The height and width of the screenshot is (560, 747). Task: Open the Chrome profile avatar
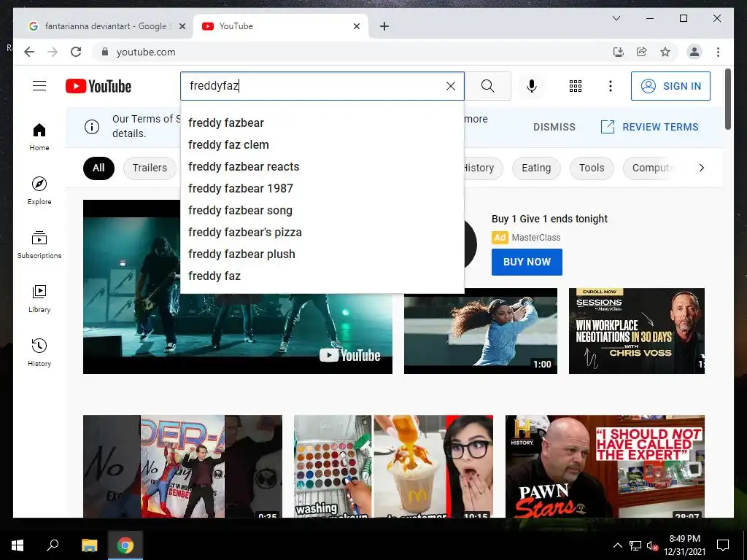click(x=694, y=52)
